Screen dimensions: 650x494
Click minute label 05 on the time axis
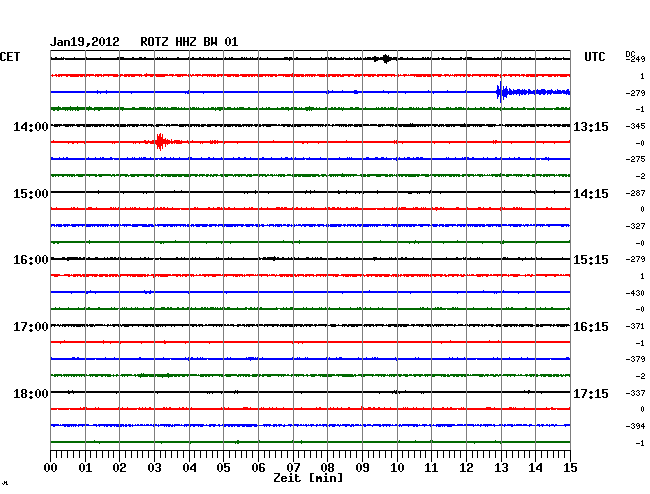click(x=223, y=467)
